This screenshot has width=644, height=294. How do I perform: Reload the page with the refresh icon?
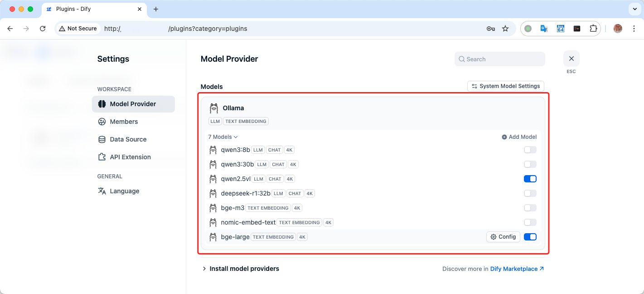pyautogui.click(x=43, y=29)
